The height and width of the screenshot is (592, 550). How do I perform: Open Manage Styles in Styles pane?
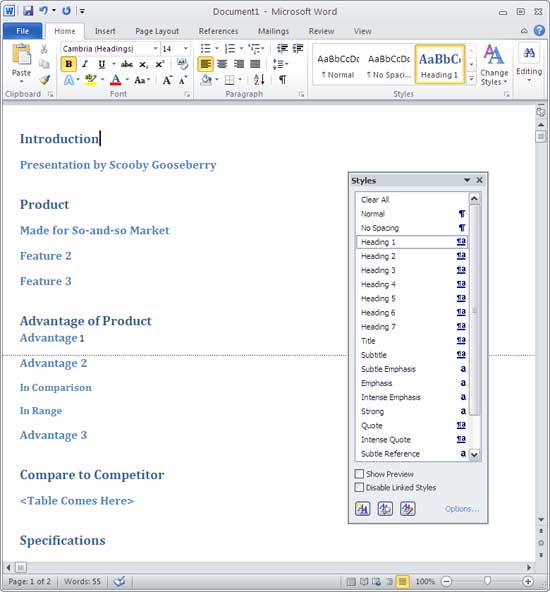[408, 509]
